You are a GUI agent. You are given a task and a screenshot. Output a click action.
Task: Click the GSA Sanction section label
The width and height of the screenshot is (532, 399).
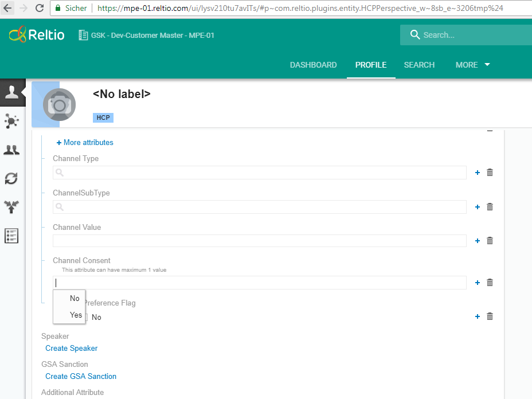[64, 365]
